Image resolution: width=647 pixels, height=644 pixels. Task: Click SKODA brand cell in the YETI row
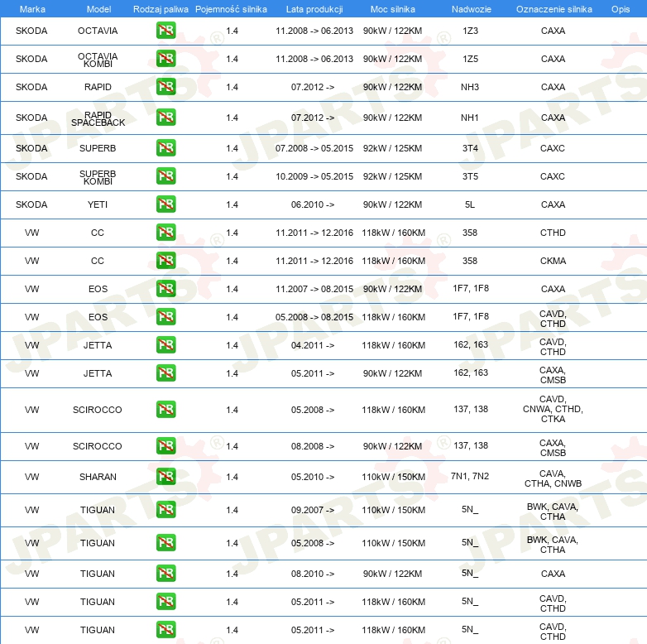click(31, 204)
